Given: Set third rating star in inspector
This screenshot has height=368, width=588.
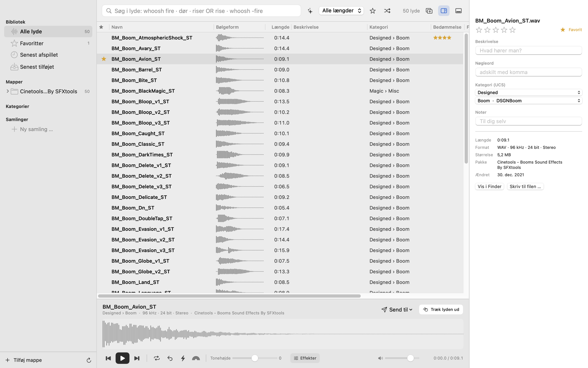Looking at the screenshot, I should pos(496,30).
